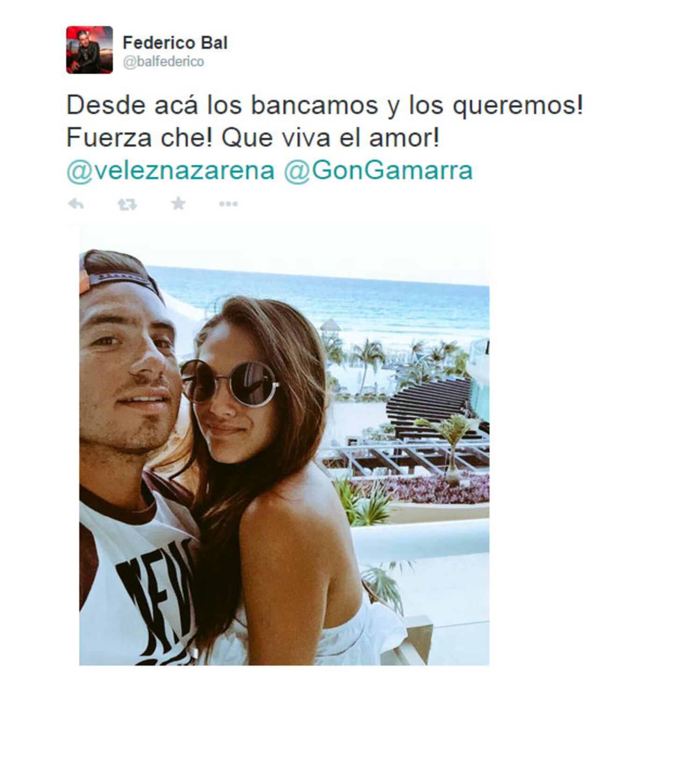Visit the @GonGamarra mention
Viewport: 673px width, 784px height.
[379, 170]
